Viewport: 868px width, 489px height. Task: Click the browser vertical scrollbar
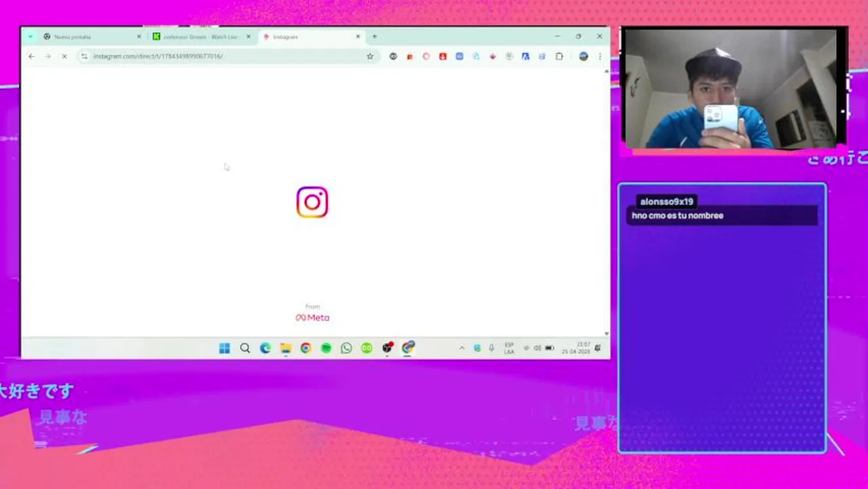click(x=607, y=202)
